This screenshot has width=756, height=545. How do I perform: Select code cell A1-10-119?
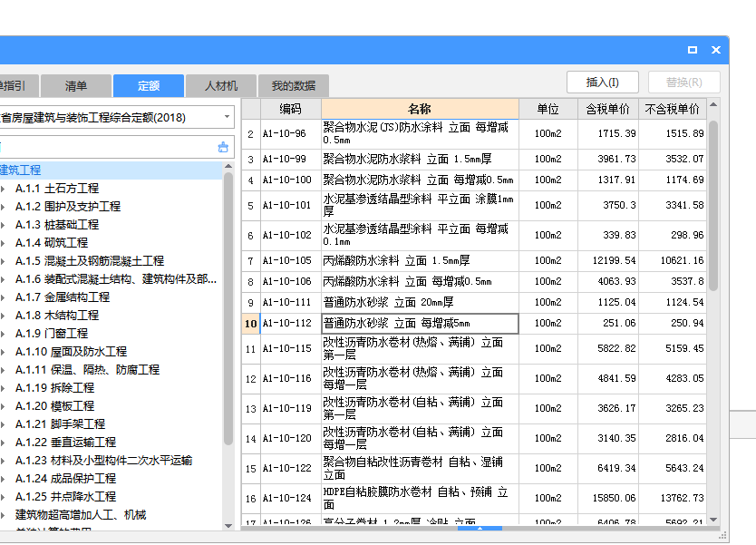[291, 408]
